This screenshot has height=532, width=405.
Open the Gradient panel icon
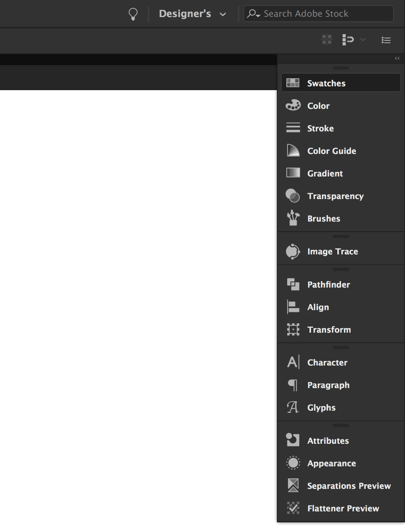(293, 173)
